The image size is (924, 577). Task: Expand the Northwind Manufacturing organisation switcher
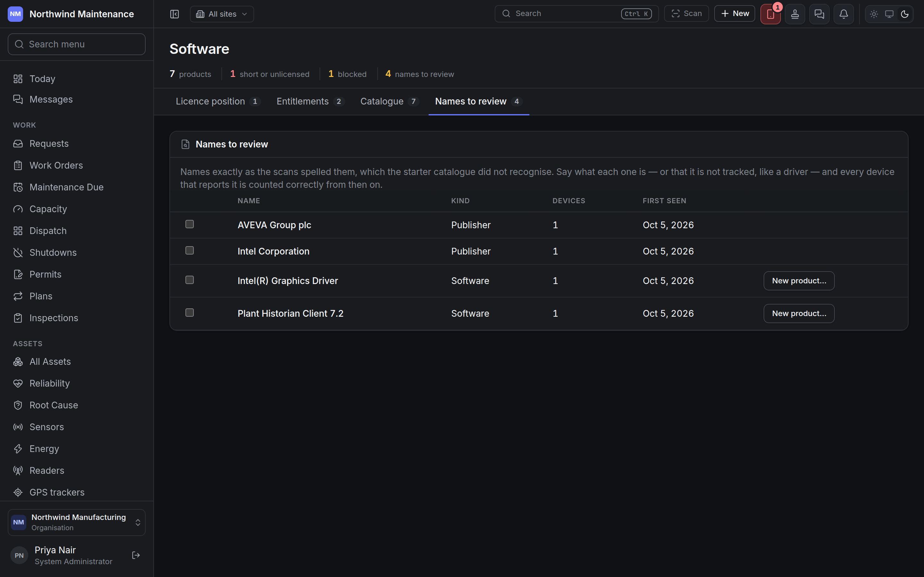tap(76, 523)
